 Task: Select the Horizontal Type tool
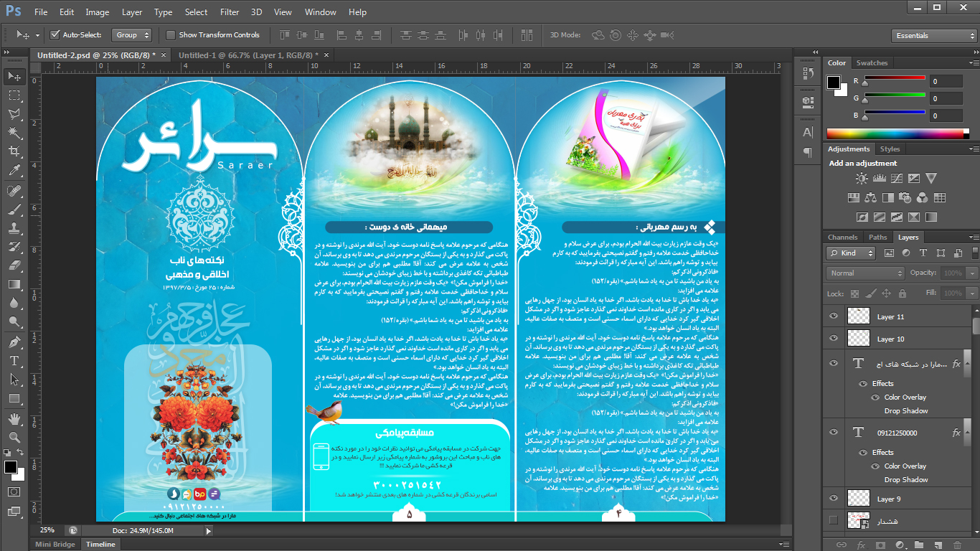14,361
